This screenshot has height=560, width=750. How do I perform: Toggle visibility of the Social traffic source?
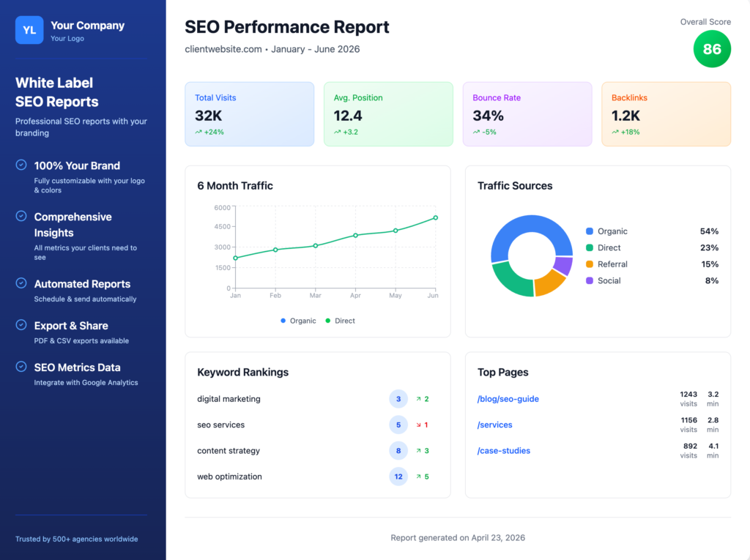pos(606,280)
